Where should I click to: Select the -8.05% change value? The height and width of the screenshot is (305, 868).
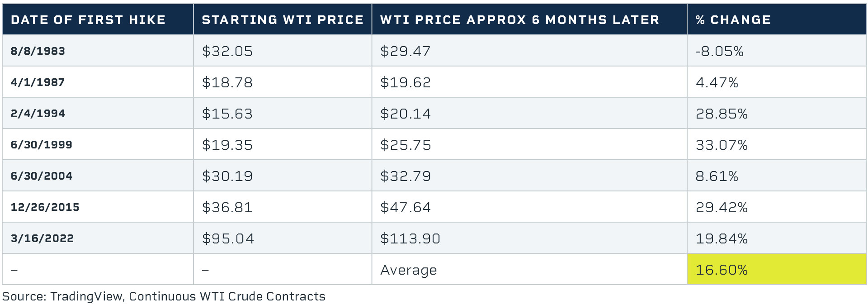[719, 51]
